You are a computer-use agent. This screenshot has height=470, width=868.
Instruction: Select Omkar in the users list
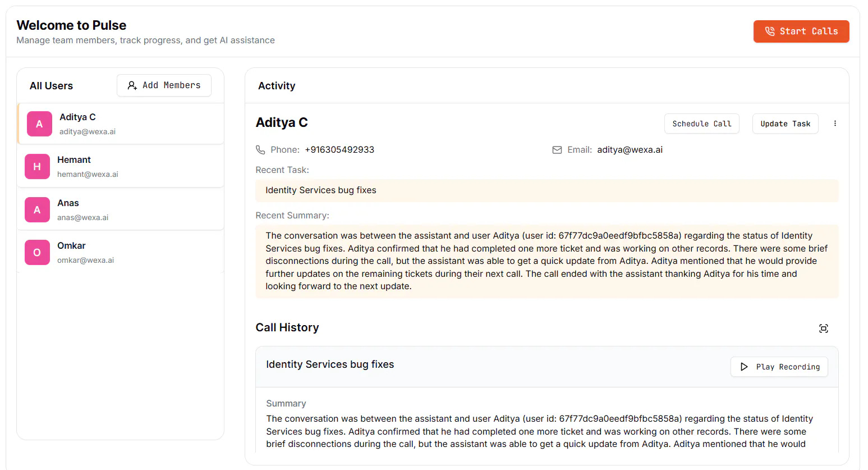pos(121,252)
